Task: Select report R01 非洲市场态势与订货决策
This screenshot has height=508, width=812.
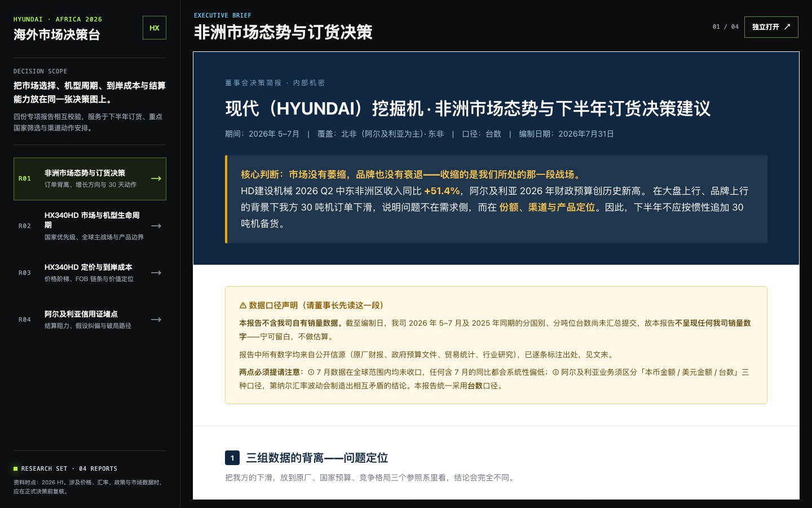Action: [90, 179]
